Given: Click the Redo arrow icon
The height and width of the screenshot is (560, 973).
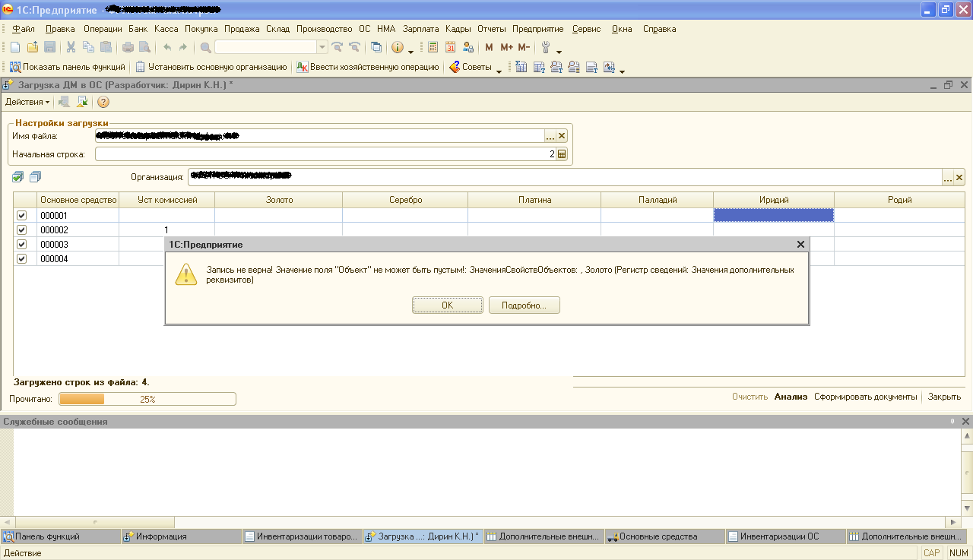Looking at the screenshot, I should coord(182,47).
